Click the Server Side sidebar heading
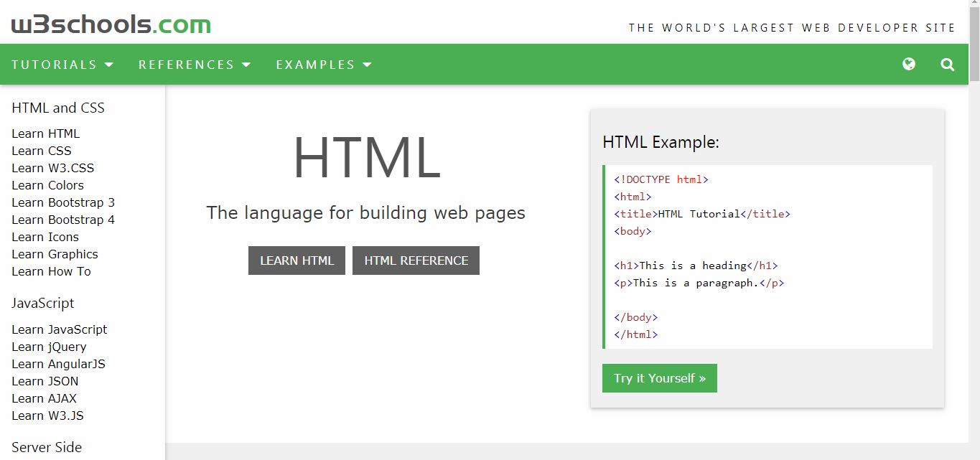 pyautogui.click(x=47, y=447)
